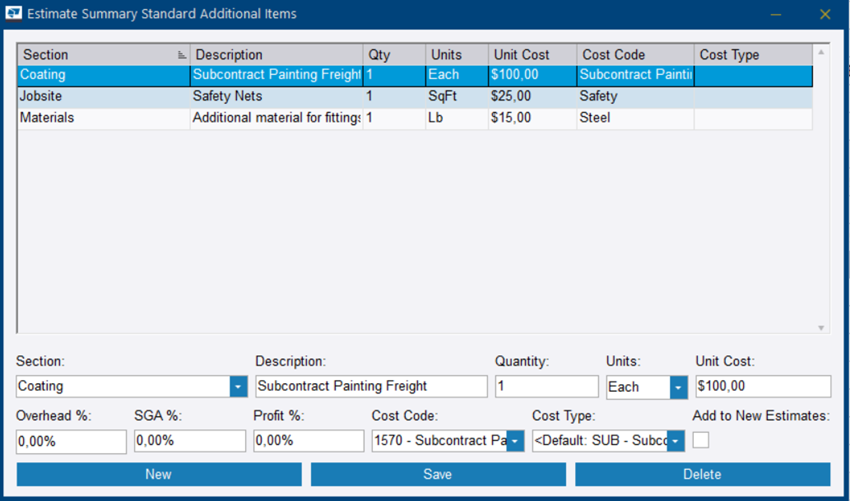The height and width of the screenshot is (501, 850).
Task: Save the current additional item
Action: tap(438, 474)
